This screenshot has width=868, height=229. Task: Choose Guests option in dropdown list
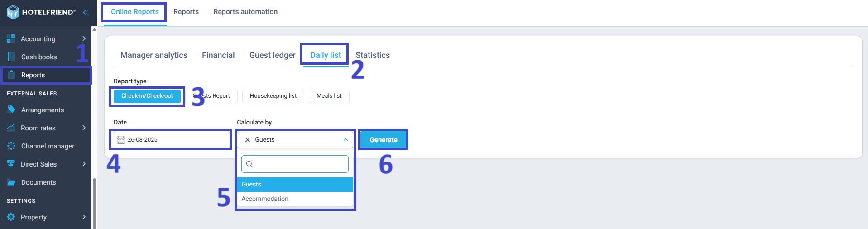coord(295,184)
